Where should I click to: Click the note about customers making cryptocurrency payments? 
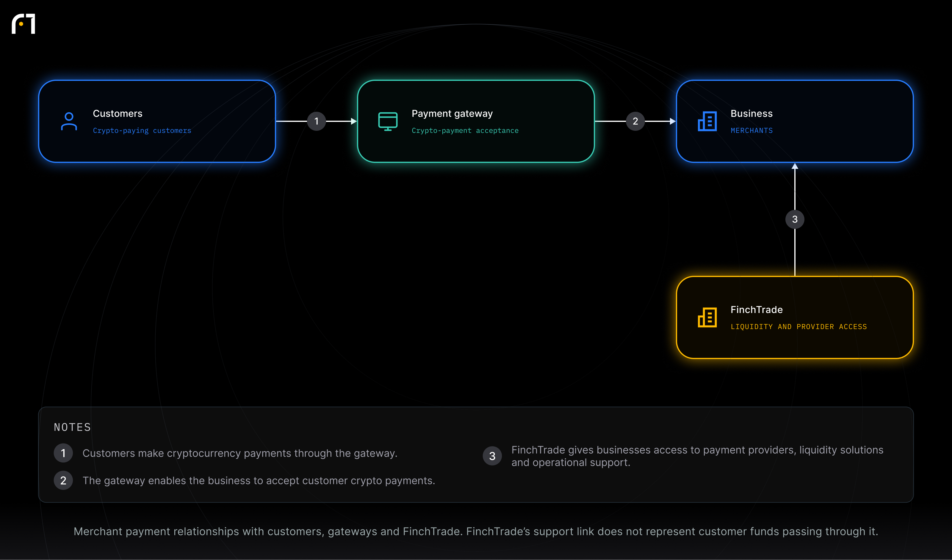[x=240, y=453]
